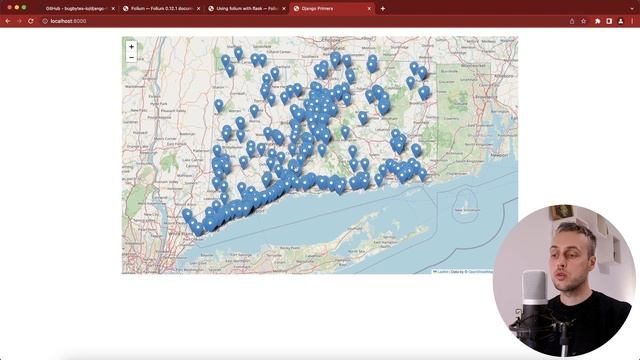Image resolution: width=640 pixels, height=360 pixels.
Task: Open the OpenStreetMap attribution link
Action: coord(480,271)
